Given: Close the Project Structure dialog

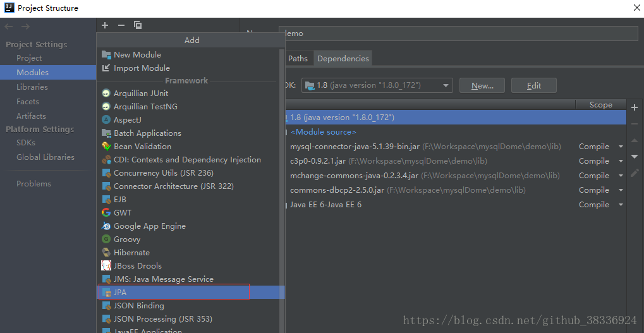Looking at the screenshot, I should 636,8.
